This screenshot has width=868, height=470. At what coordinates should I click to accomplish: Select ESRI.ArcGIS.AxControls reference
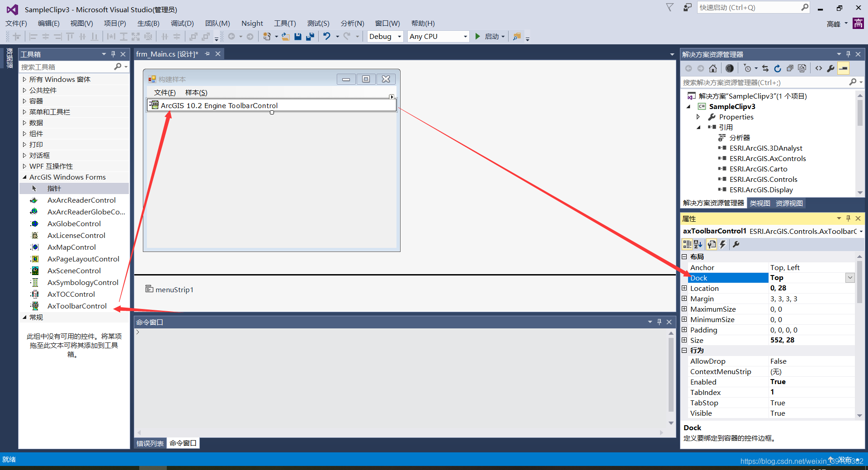point(768,159)
